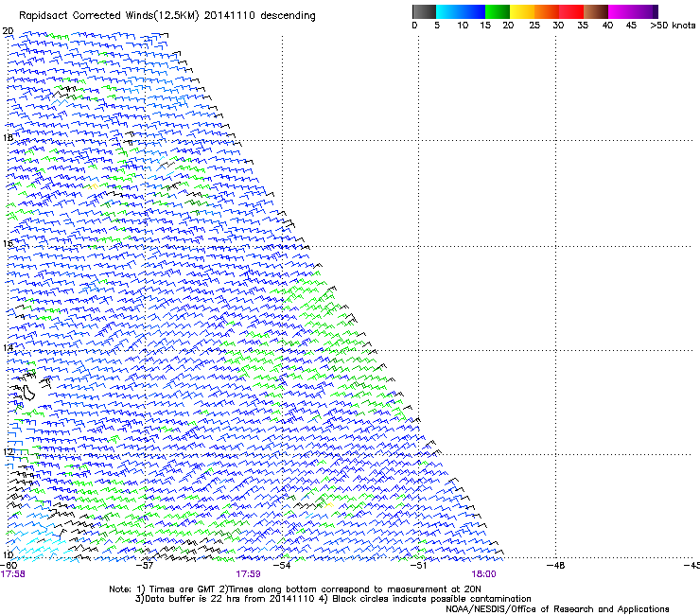
Task: Click the '25' label under color bar
Action: point(534,26)
